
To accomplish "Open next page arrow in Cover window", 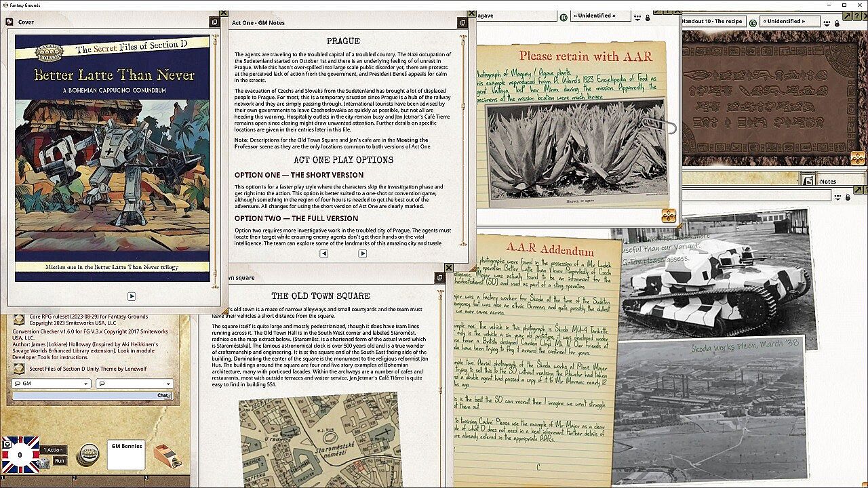I will (x=132, y=296).
